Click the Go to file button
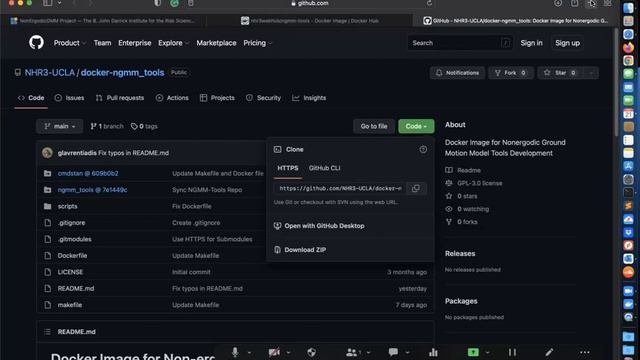Screen dimensions: 640x360 tap(374, 126)
